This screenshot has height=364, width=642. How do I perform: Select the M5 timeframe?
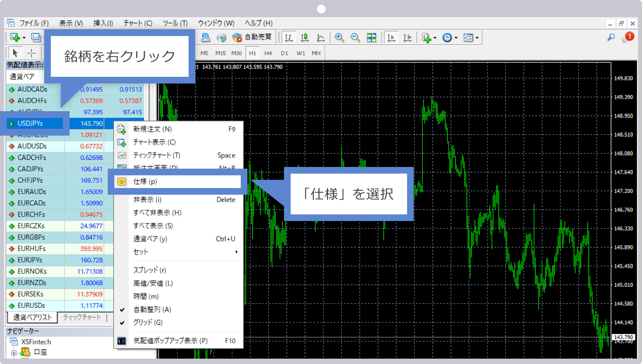[x=204, y=53]
